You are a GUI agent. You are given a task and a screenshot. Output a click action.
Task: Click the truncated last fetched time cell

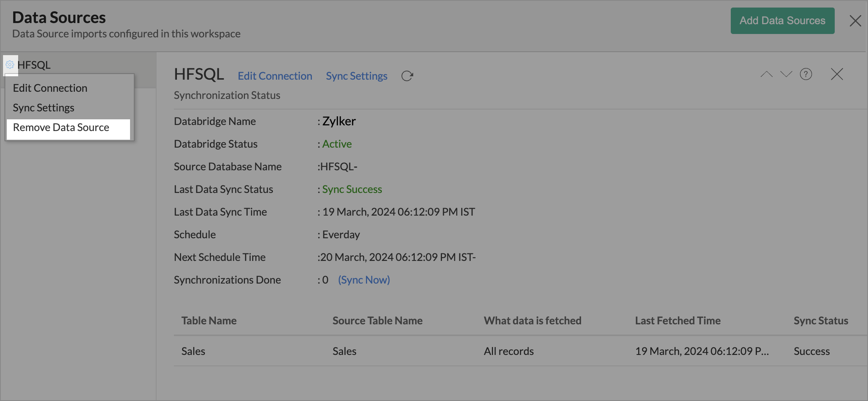[702, 351]
